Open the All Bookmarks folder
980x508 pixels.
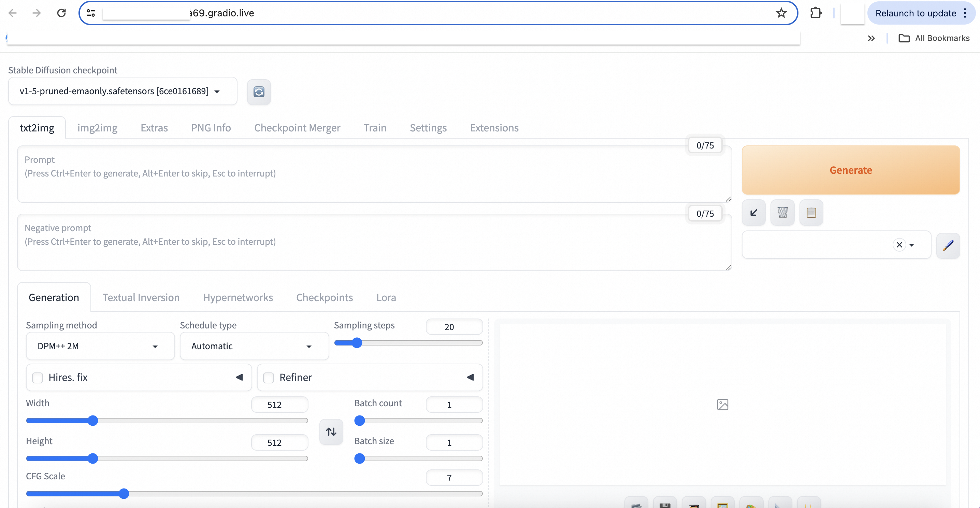(934, 38)
